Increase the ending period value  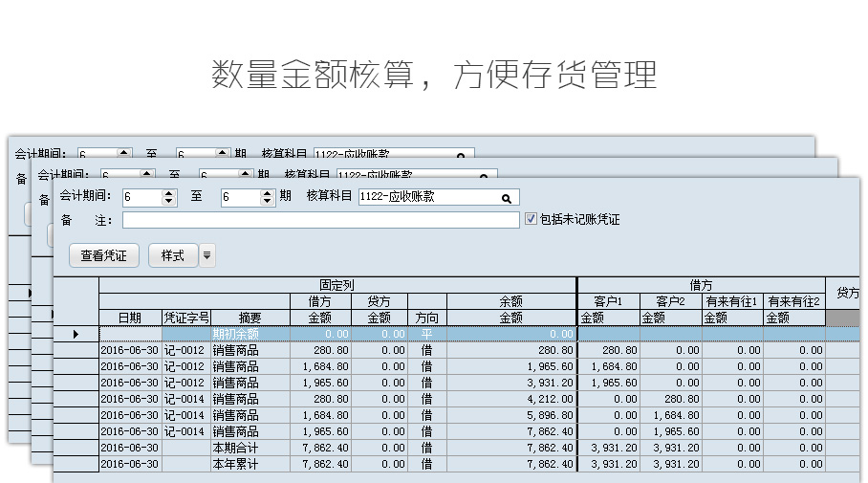click(x=268, y=193)
